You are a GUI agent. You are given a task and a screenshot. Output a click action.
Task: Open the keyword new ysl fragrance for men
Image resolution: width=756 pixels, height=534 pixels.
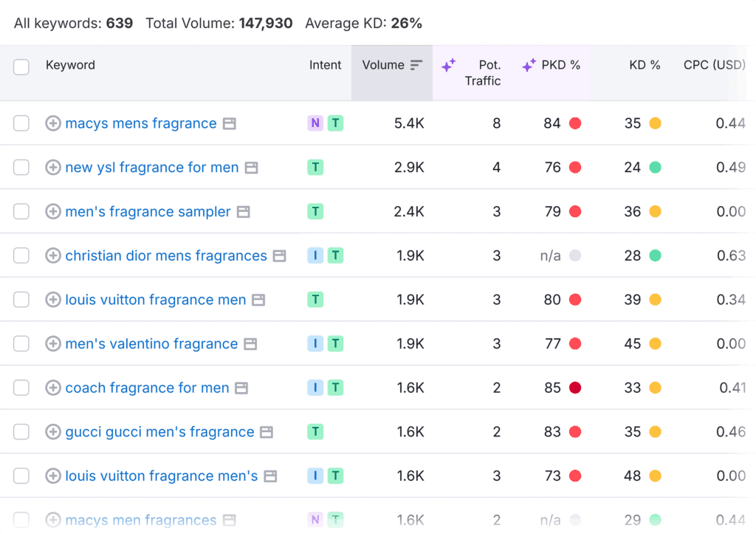click(x=151, y=168)
